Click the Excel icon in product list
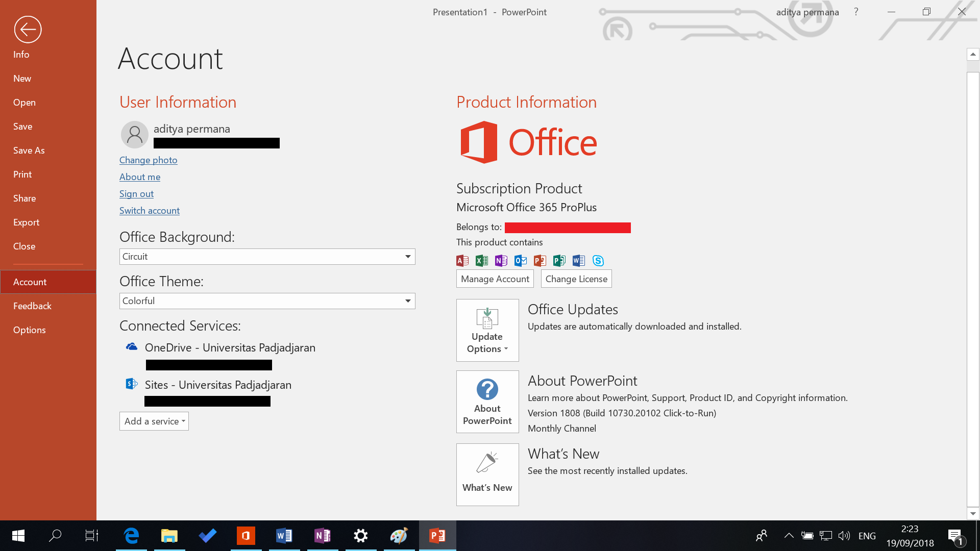The image size is (980, 551). tap(481, 261)
